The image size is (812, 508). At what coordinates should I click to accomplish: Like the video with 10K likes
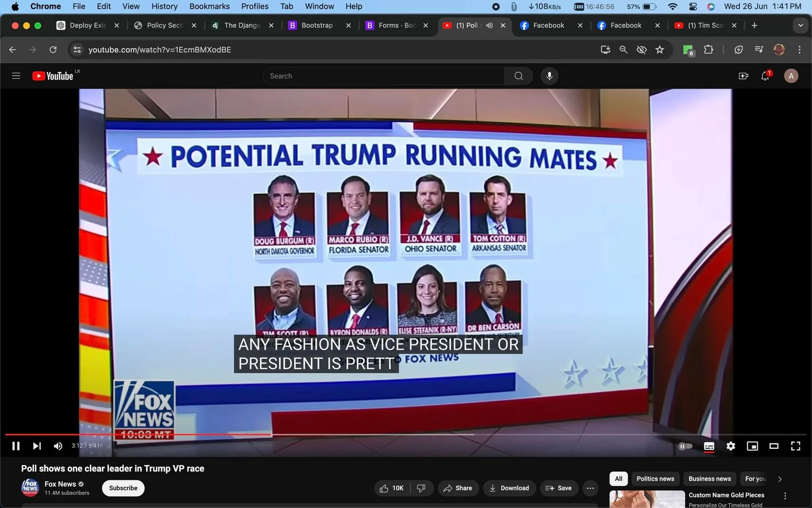(x=392, y=488)
